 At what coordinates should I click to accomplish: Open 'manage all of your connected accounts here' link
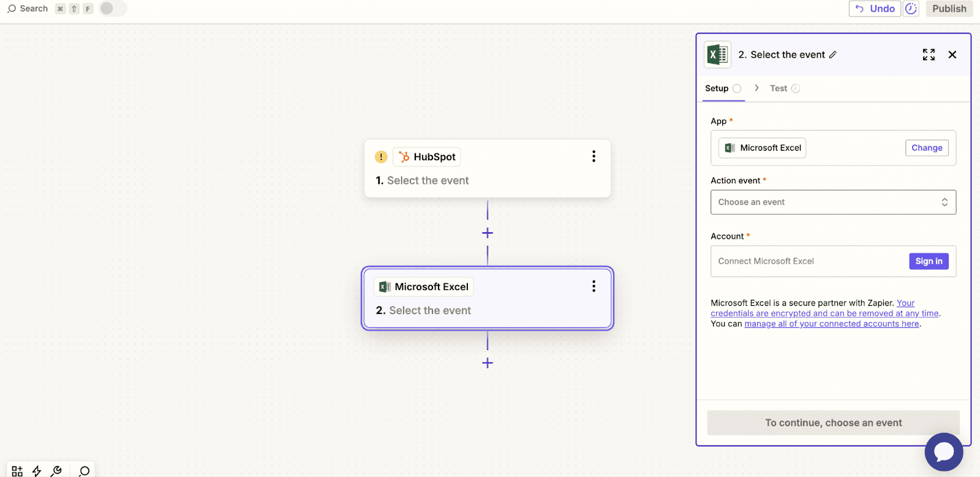pos(832,324)
